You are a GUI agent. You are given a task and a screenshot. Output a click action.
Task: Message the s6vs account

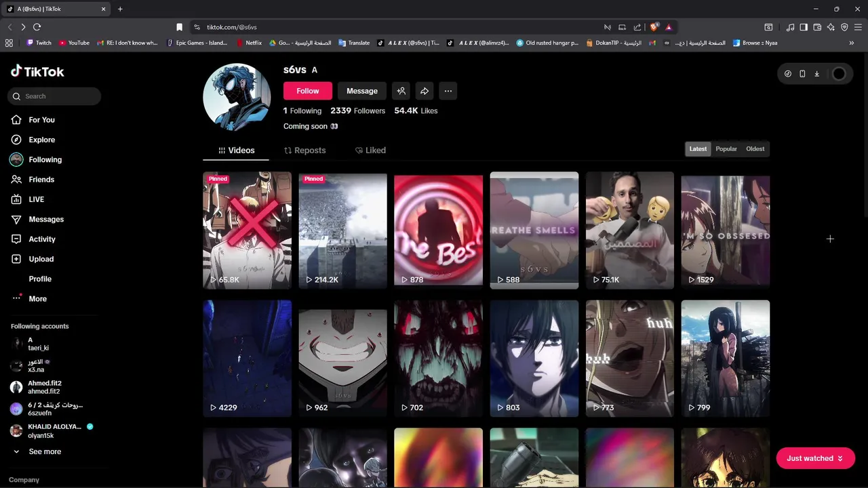[362, 91]
